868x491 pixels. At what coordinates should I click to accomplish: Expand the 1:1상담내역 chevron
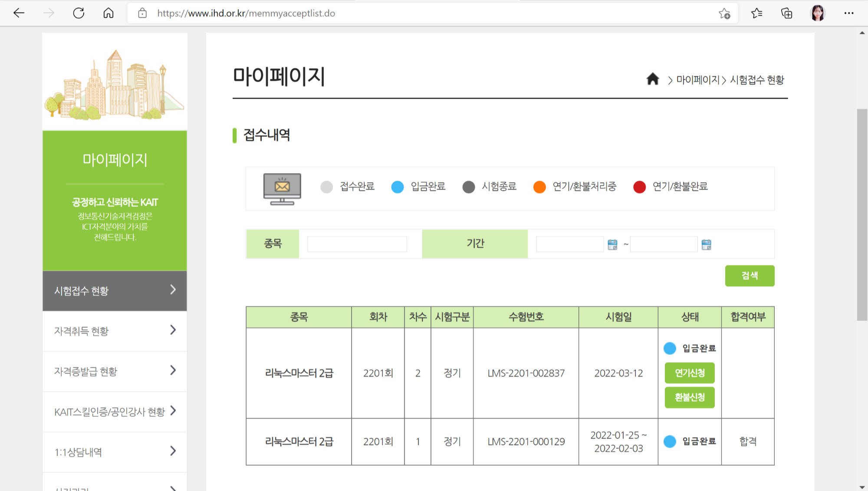coord(173,451)
